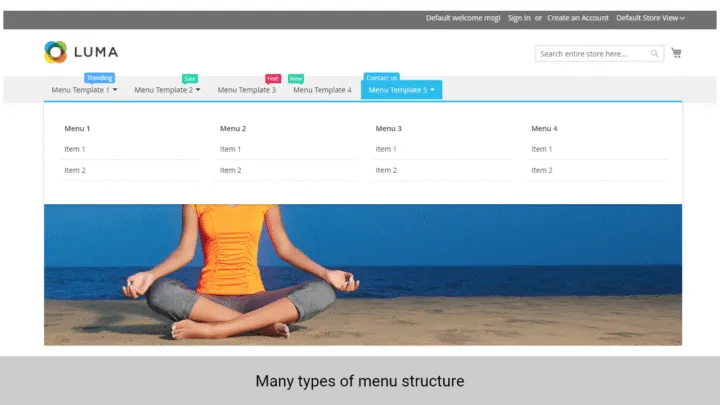Image resolution: width=720 pixels, height=405 pixels.
Task: Click the Trending badge label
Action: pos(99,78)
